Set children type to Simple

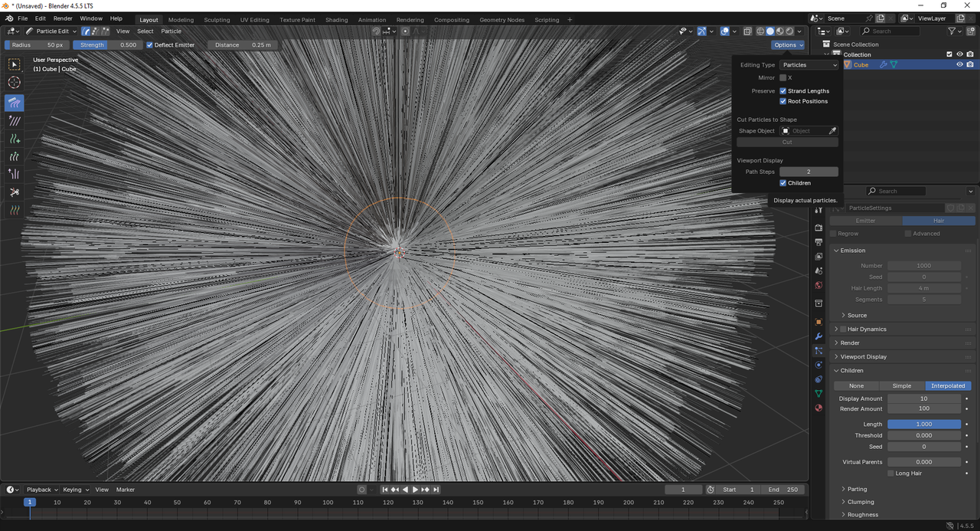(x=901, y=386)
